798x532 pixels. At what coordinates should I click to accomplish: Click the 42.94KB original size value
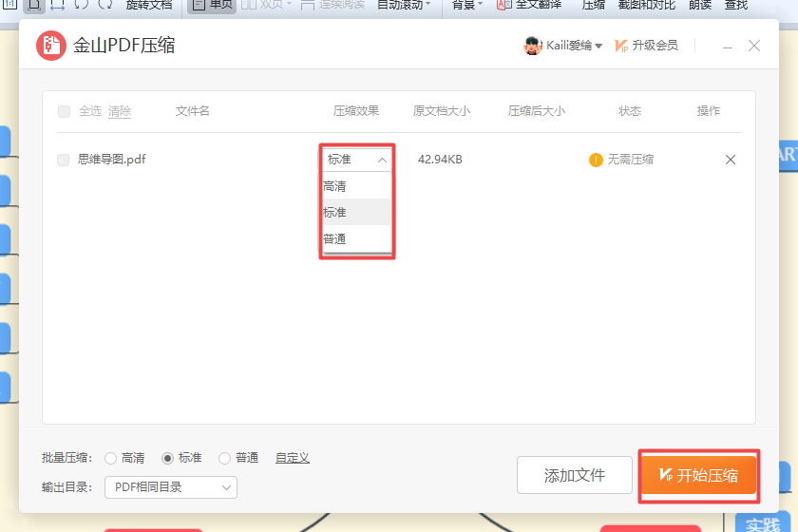point(440,160)
